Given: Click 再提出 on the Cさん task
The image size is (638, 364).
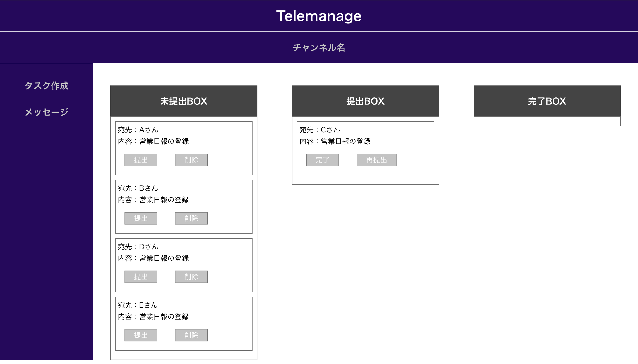Looking at the screenshot, I should coord(376,160).
